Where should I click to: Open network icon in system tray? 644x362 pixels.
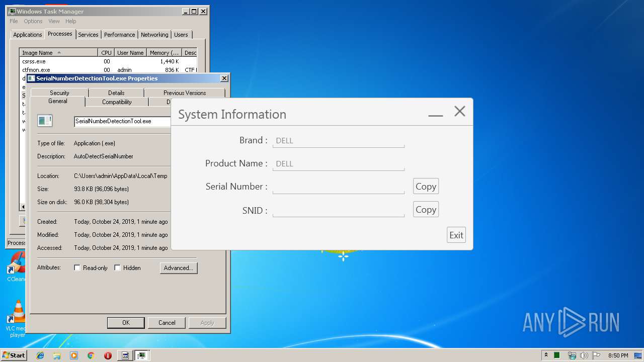pyautogui.click(x=572, y=355)
